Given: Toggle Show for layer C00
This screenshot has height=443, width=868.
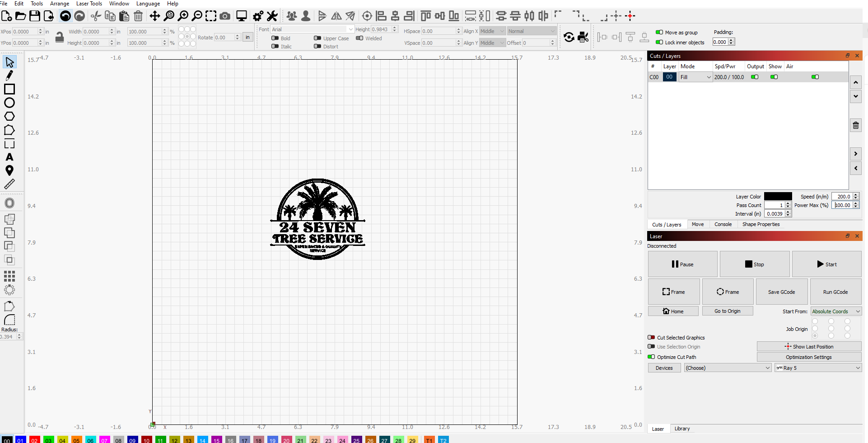Looking at the screenshot, I should pos(774,77).
